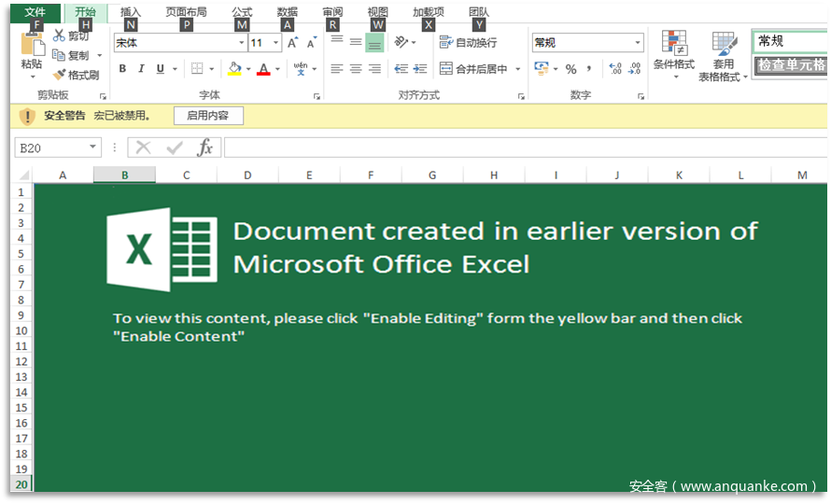Select the column B header

click(x=124, y=175)
